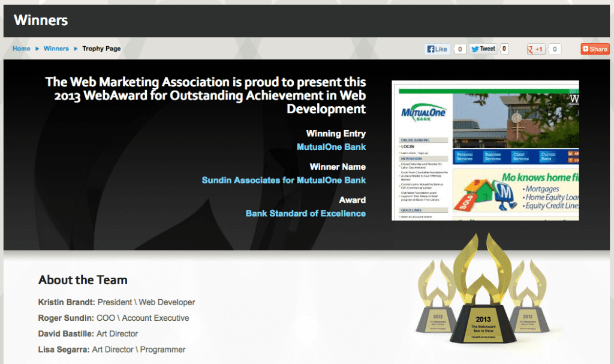Click the About the Team heading
Viewport: 614px width, 364px height.
83,280
